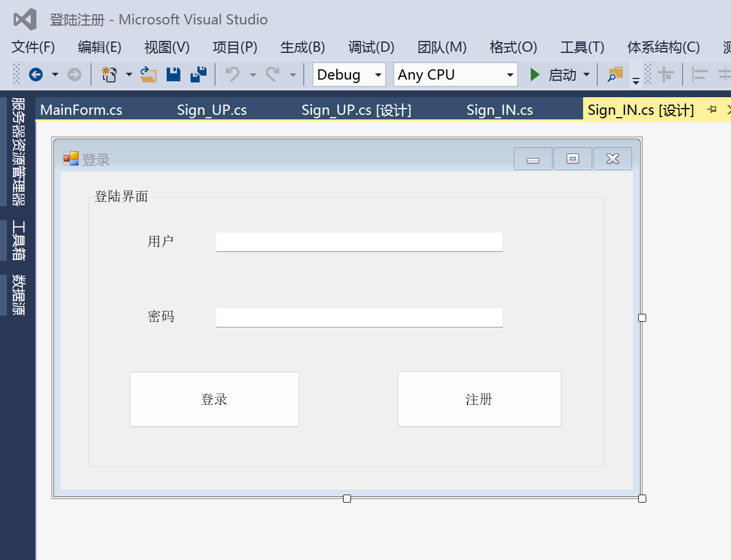Image resolution: width=731 pixels, height=560 pixels.
Task: Switch to the Sign_IN.cs code tab
Action: point(499,110)
